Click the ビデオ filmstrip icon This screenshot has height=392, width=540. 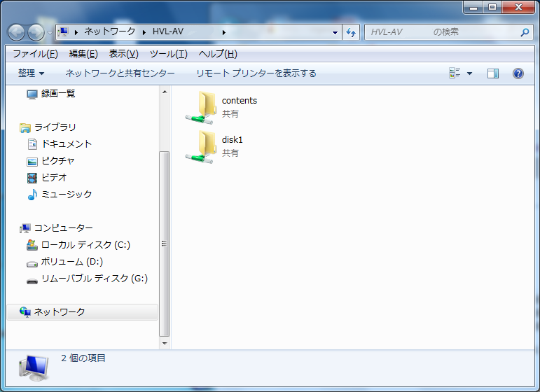(x=32, y=178)
